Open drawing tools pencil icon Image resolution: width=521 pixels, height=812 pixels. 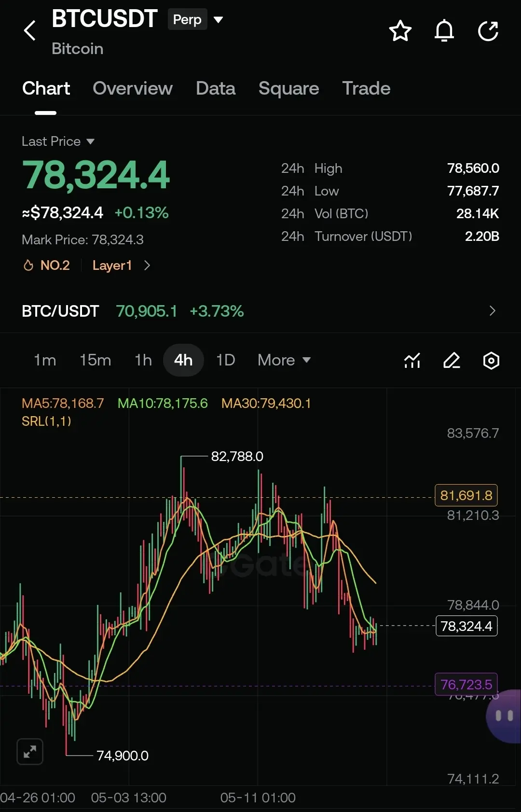452,360
